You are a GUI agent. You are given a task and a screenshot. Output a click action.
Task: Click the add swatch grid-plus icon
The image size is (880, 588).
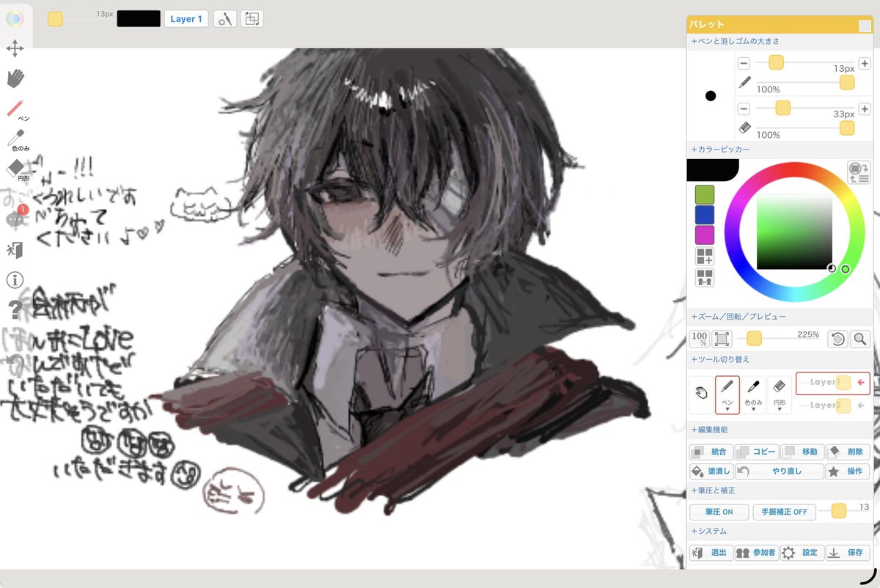705,257
